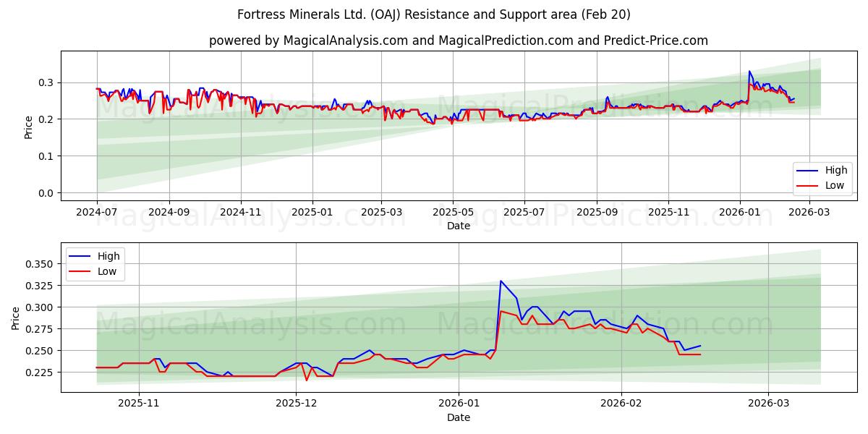The image size is (868, 434).
Task: Click the '2026-01' tick label on the upper chart
Action: [739, 213]
